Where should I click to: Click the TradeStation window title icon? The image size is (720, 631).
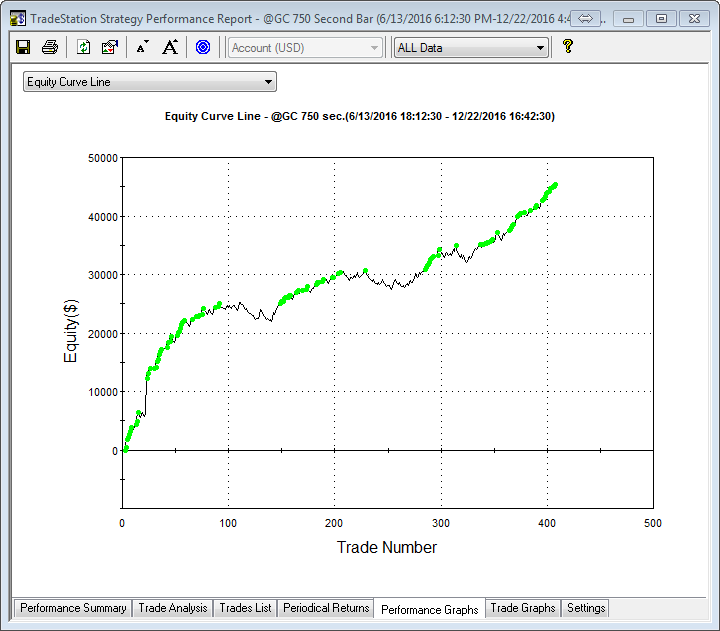click(17, 18)
